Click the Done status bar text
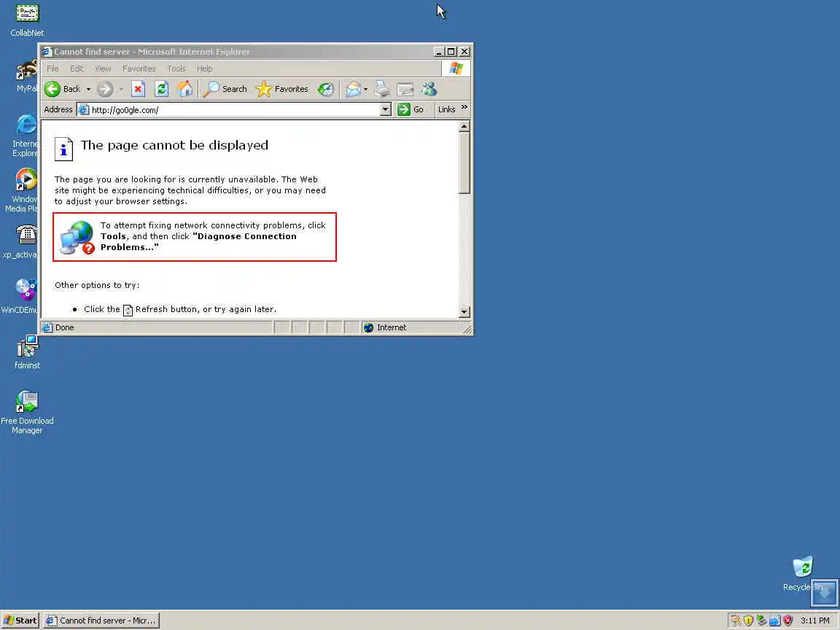840x630 pixels. tap(64, 327)
